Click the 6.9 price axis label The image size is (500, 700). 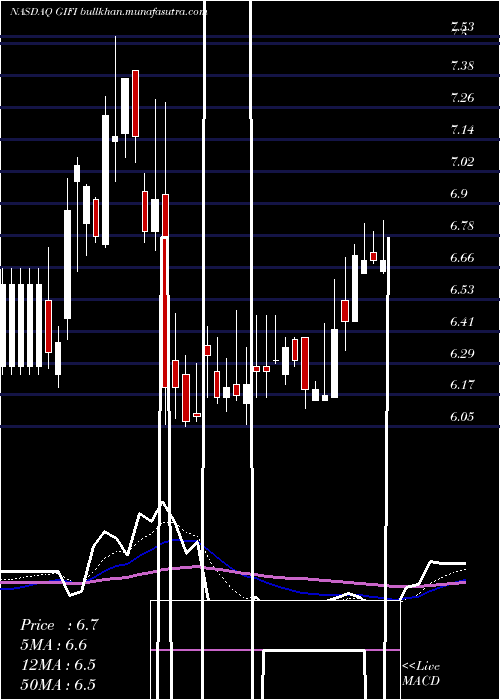coord(458,194)
